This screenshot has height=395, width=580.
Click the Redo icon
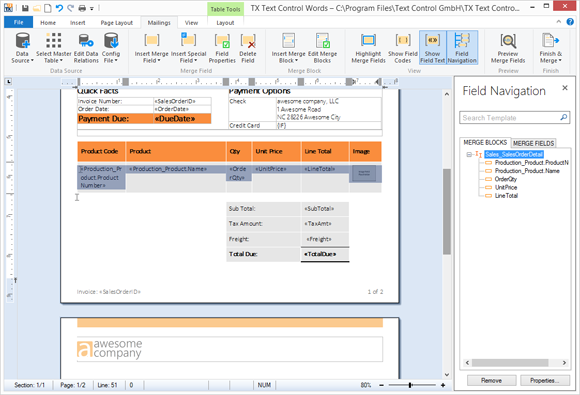70,8
